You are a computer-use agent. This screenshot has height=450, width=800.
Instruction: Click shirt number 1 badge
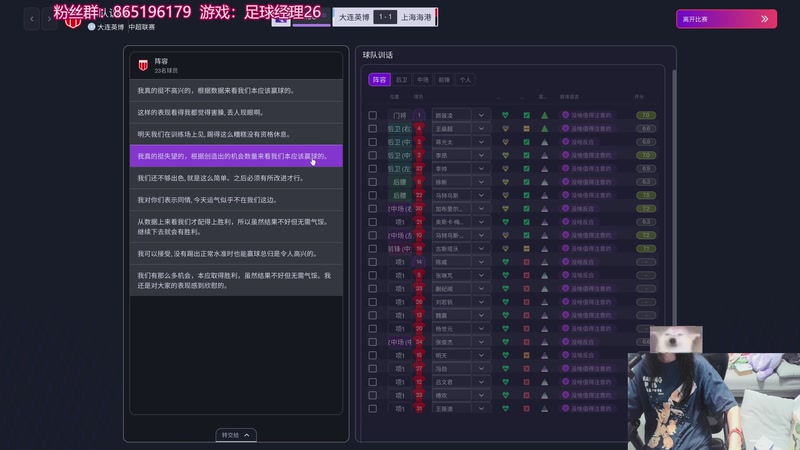tap(419, 115)
